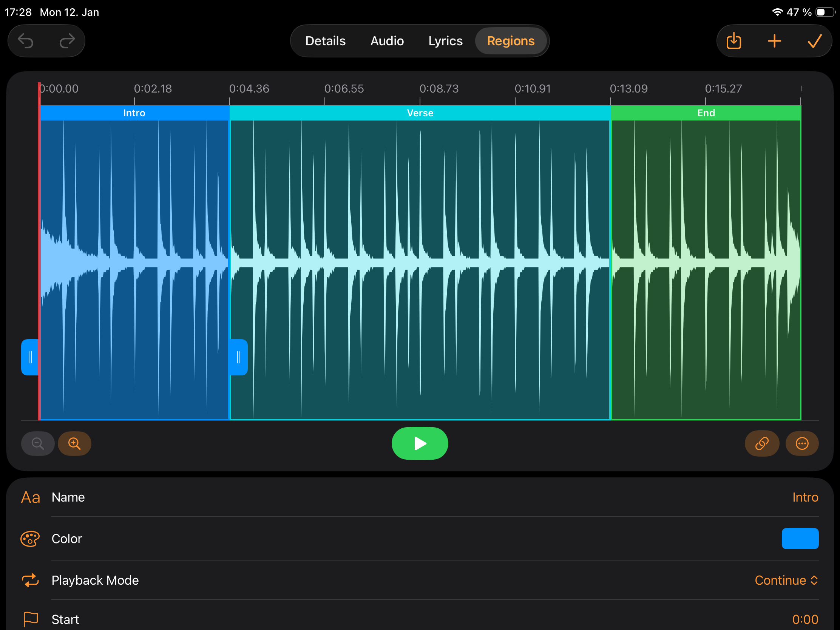The image size is (840, 630).
Task: Tap the Start time value 0:00
Action: point(804,619)
